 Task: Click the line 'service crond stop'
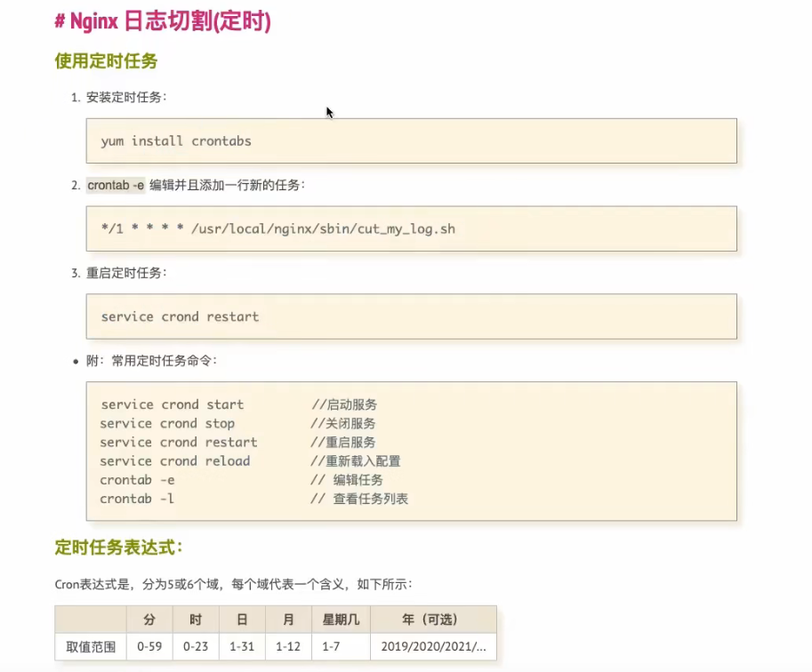point(167,423)
